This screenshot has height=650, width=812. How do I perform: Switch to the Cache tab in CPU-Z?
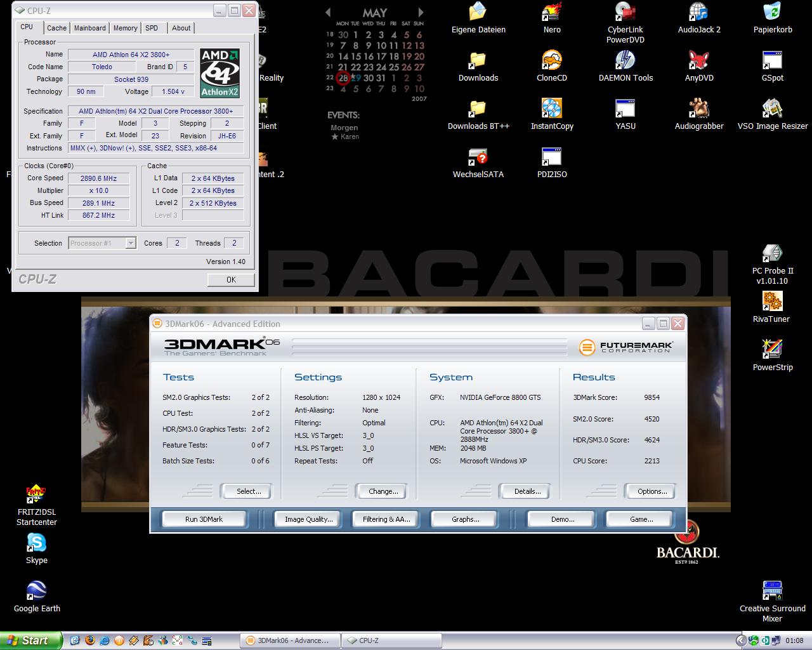pyautogui.click(x=56, y=28)
